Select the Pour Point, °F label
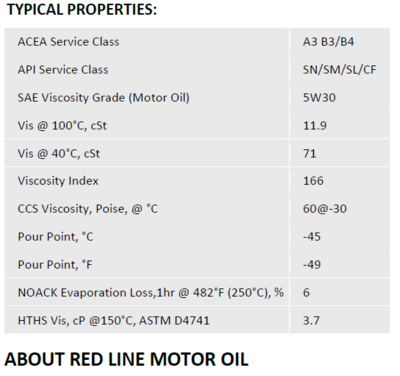This screenshot has height=376, width=400. coord(55,265)
